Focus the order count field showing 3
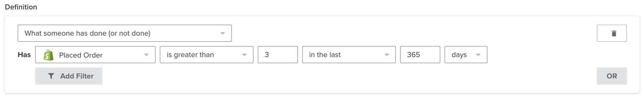This screenshot has width=644, height=98. coord(278,55)
